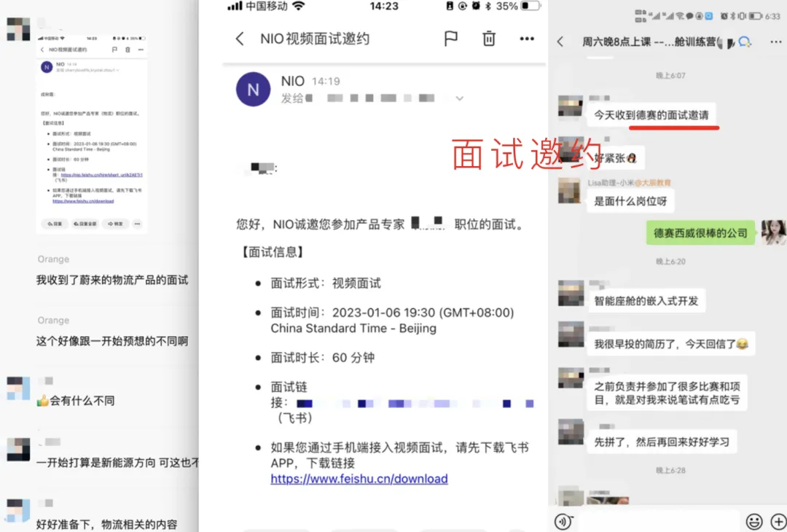Tap the purple N sender avatar
787x532 pixels.
click(253, 90)
